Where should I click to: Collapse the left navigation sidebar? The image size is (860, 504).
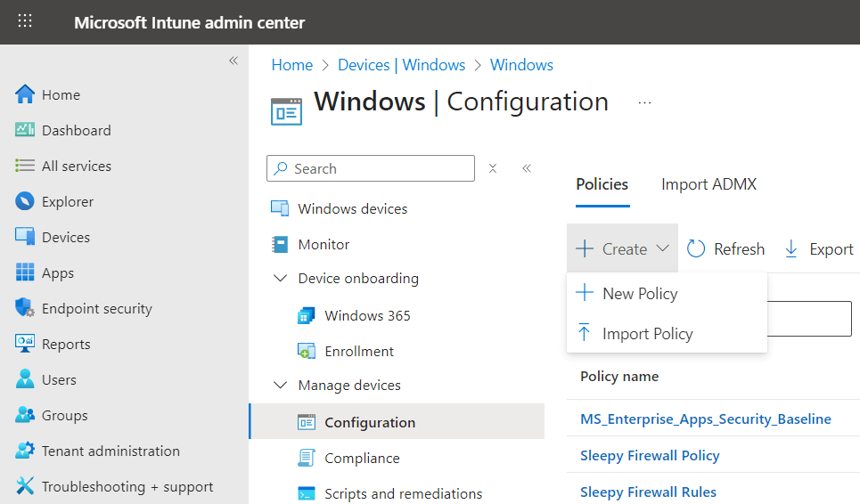[x=233, y=61]
